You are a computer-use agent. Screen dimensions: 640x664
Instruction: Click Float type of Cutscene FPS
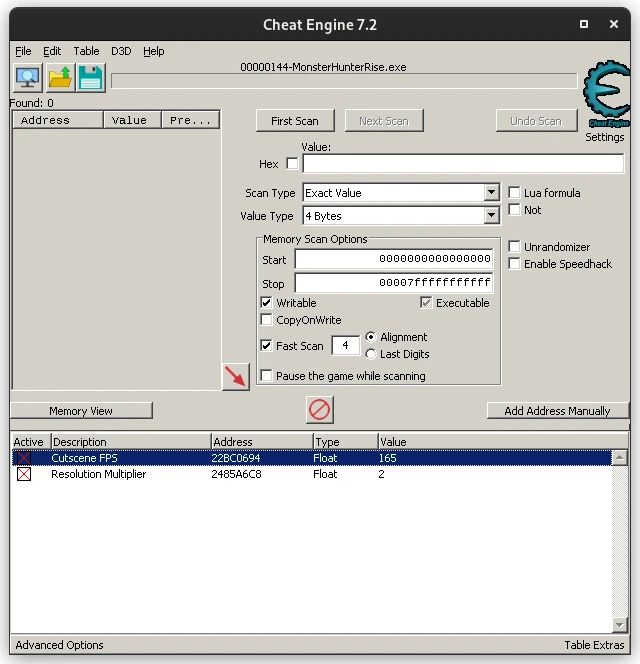[325, 458]
